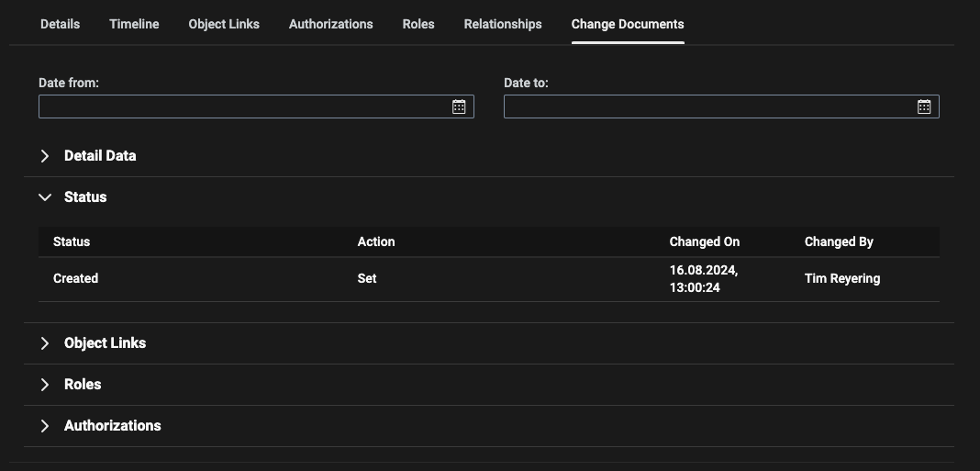Select the Object Links tab in the tab bar

(x=224, y=24)
